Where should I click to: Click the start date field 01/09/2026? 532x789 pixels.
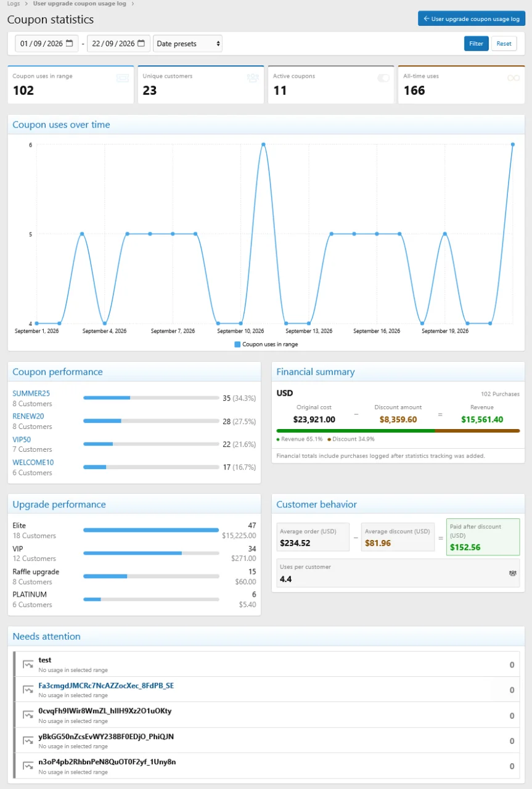[x=47, y=44]
